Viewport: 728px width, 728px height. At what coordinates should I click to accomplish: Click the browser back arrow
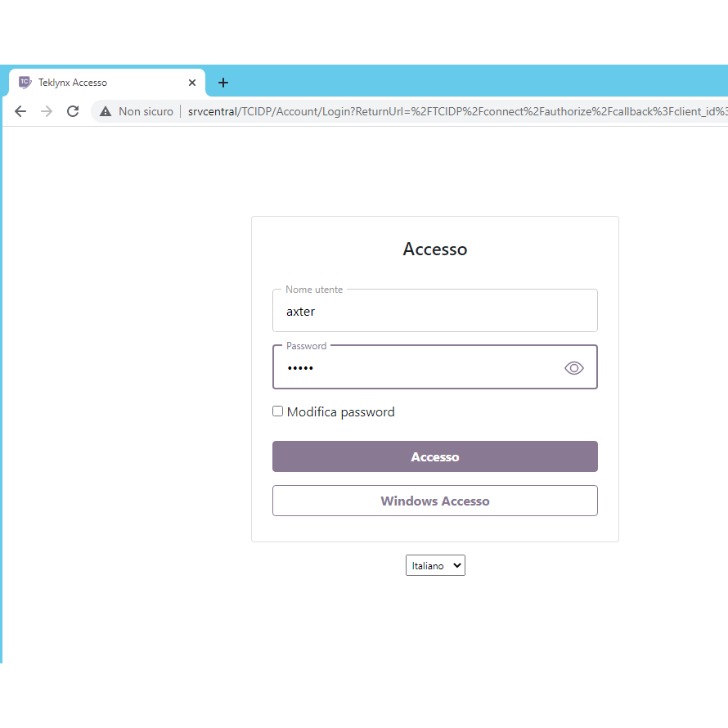pyautogui.click(x=20, y=111)
